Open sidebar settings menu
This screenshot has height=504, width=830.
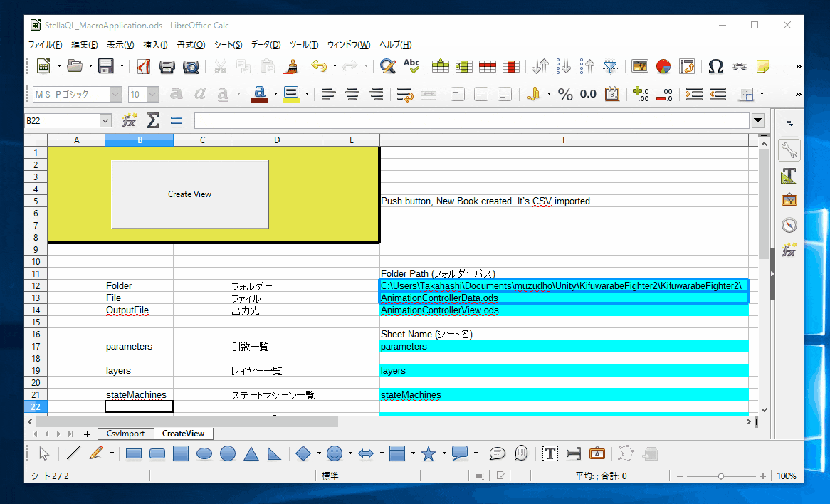tap(789, 123)
